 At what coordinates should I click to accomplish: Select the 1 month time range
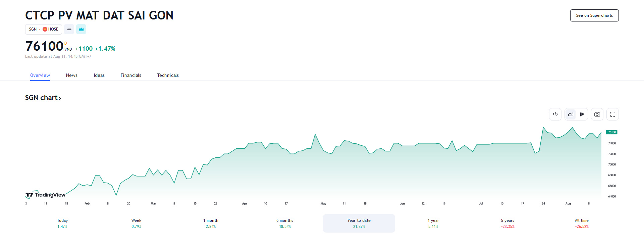(211, 223)
